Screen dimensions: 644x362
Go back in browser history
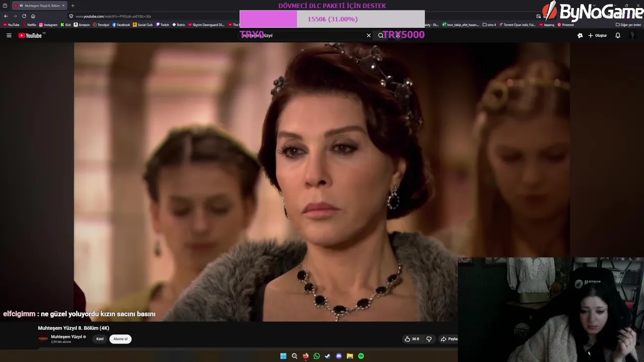pos(6,16)
